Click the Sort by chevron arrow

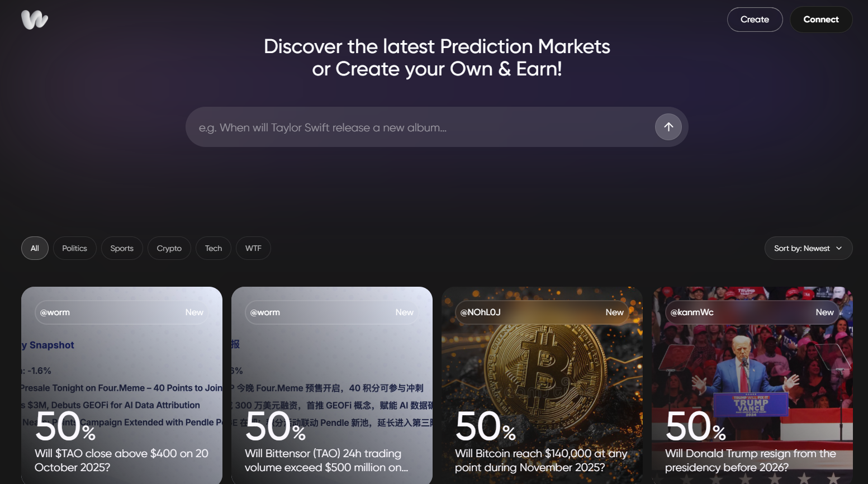[x=839, y=248]
